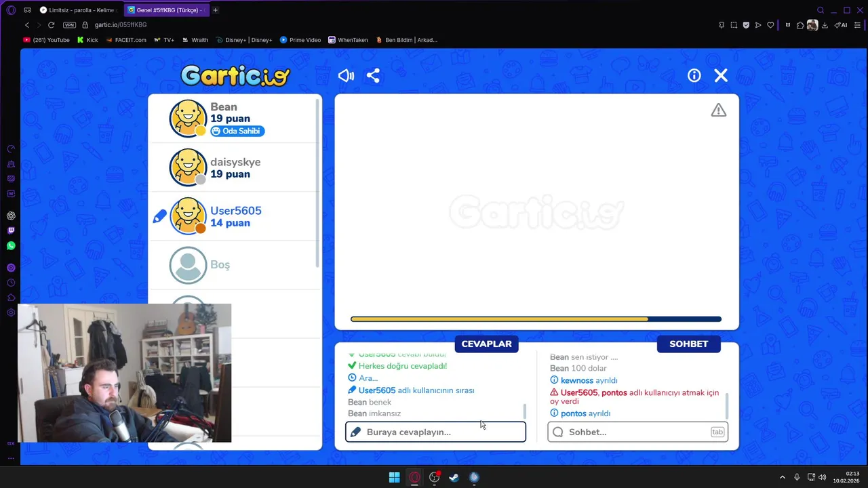Report the drawing with the warning triangle
868x488 pixels.
click(x=719, y=110)
